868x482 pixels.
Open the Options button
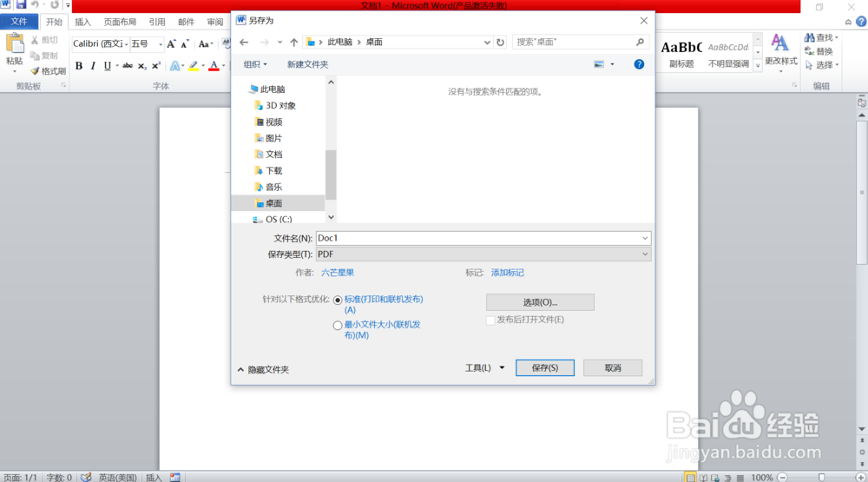click(x=540, y=302)
